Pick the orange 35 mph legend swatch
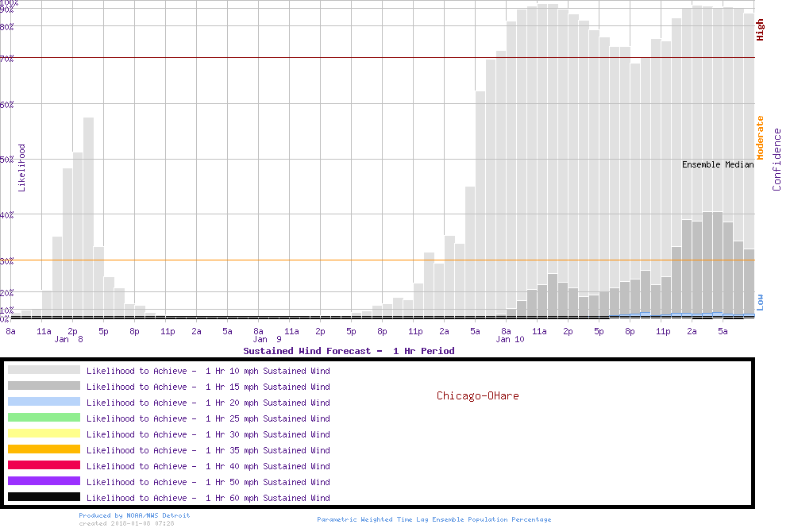The width and height of the screenshot is (794, 532). click(x=44, y=449)
